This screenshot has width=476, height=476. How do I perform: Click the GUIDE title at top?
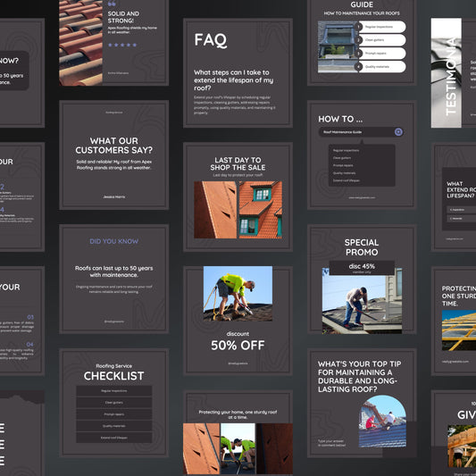pyautogui.click(x=362, y=4)
